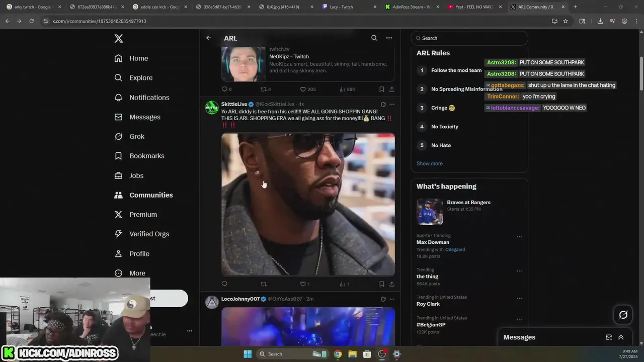Expand More options in sidebar
644x362 pixels.
pyautogui.click(x=130, y=274)
